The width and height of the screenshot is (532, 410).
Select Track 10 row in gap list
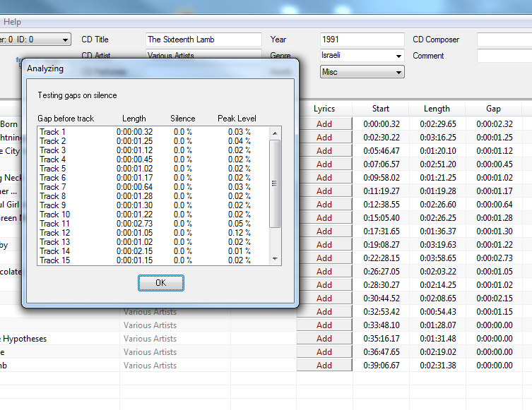(x=153, y=214)
